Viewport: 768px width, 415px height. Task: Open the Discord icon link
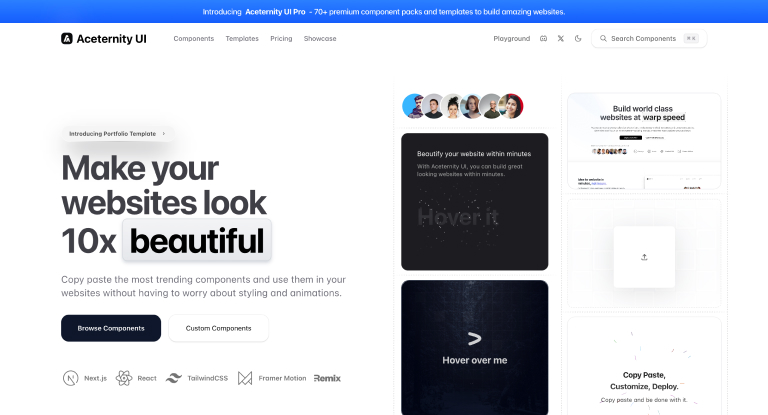pyautogui.click(x=543, y=38)
